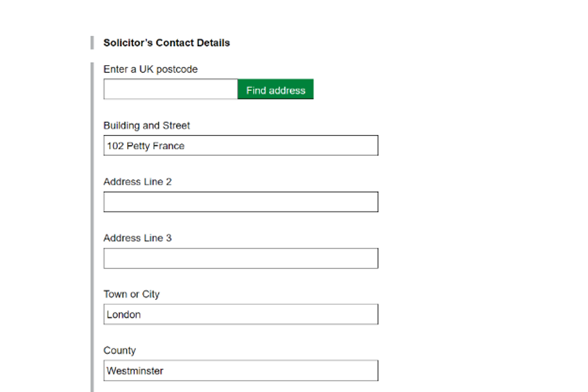Click the blank area right of Find address
Image resolution: width=588 pixels, height=392 pixels.
point(429,90)
